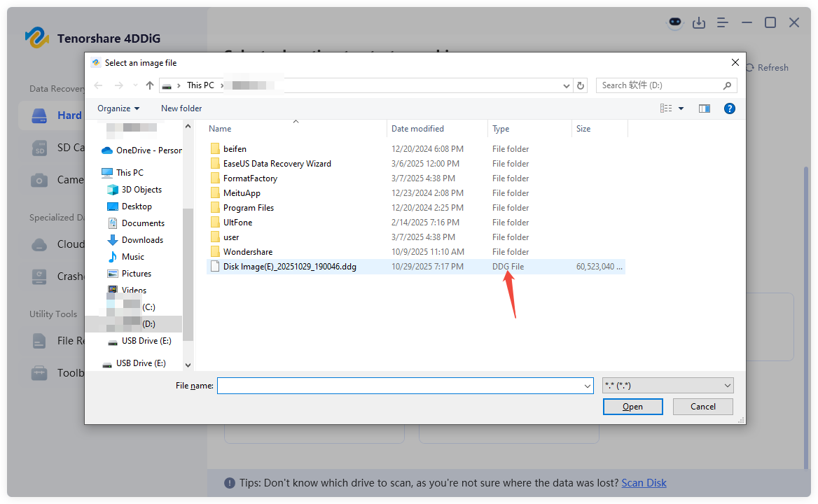This screenshot has width=818, height=504.
Task: Click the Tenorshare 4DDiG logo
Action: (36, 38)
